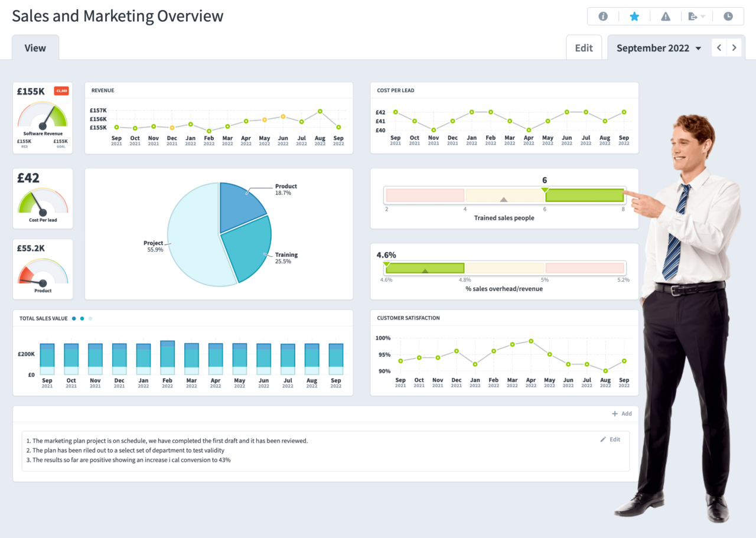Image resolution: width=756 pixels, height=538 pixels.
Task: Click the Sep 2022 point on Revenue chart
Action: [x=338, y=126]
